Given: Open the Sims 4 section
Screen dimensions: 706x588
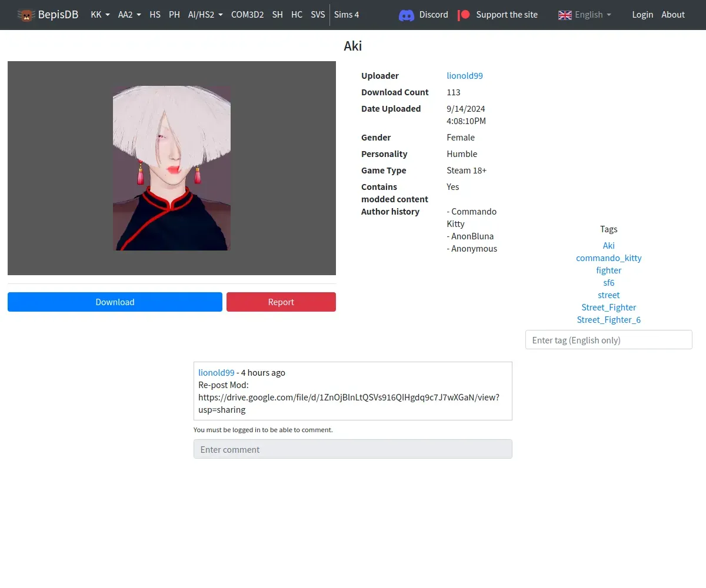Looking at the screenshot, I should coord(347,15).
